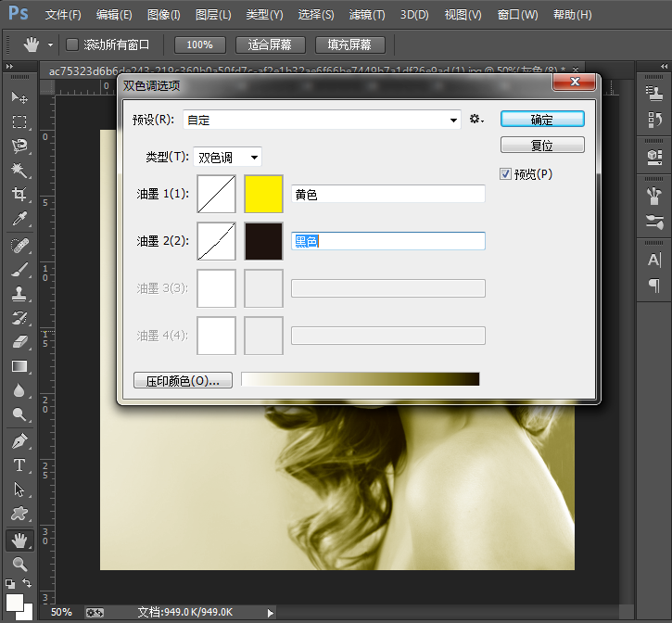Select the Crop tool
This screenshot has height=623, width=672.
coord(19,195)
